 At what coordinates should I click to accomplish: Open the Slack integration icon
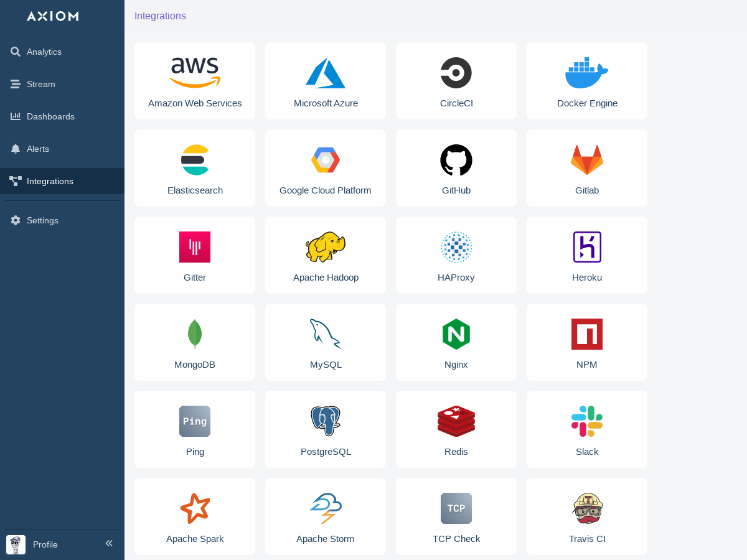tap(587, 421)
